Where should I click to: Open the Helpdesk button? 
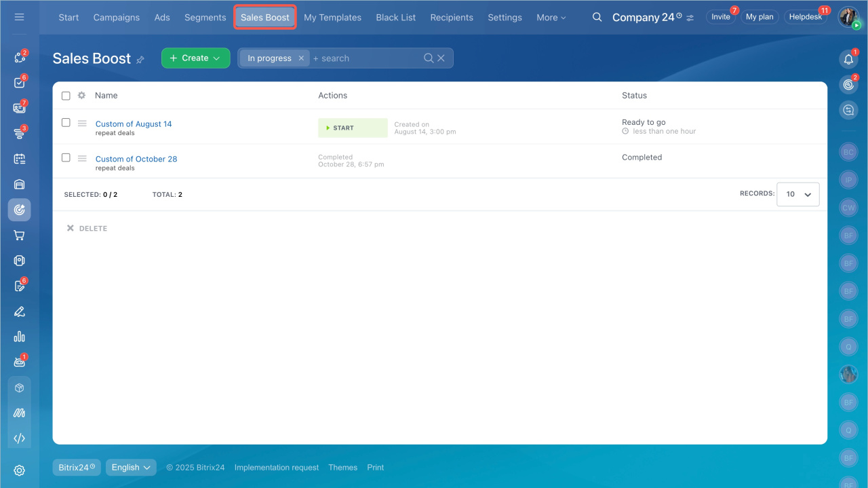[x=805, y=17]
